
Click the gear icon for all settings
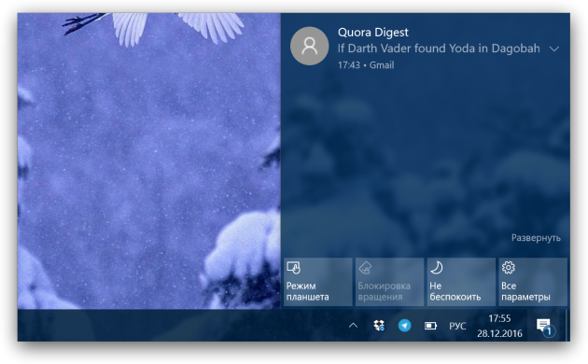click(508, 267)
